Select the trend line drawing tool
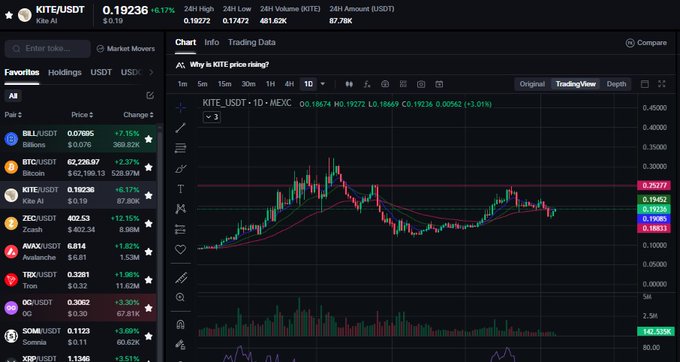 180,127
